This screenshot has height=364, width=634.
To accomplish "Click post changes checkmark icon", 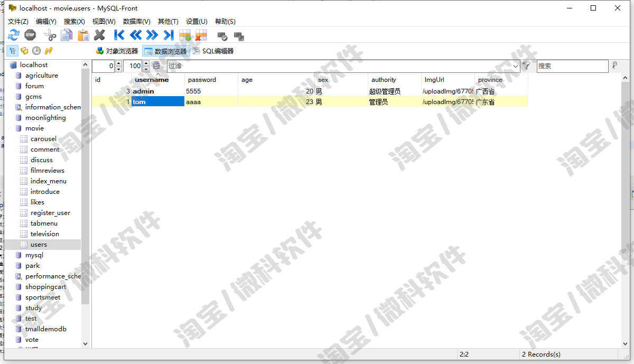I will (222, 36).
